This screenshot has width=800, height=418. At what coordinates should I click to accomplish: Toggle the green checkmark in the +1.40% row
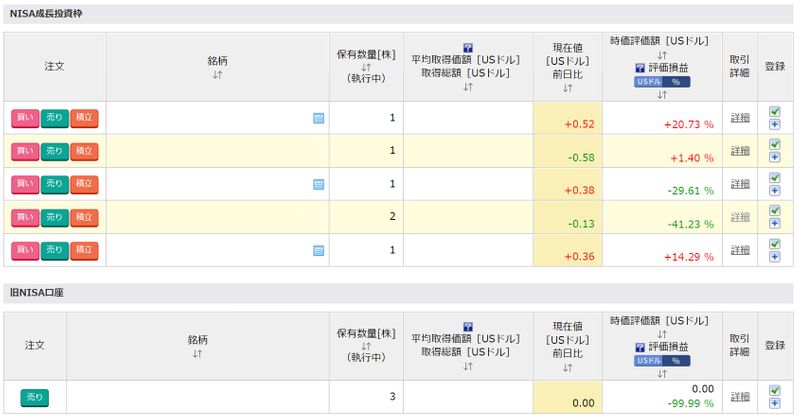(774, 145)
